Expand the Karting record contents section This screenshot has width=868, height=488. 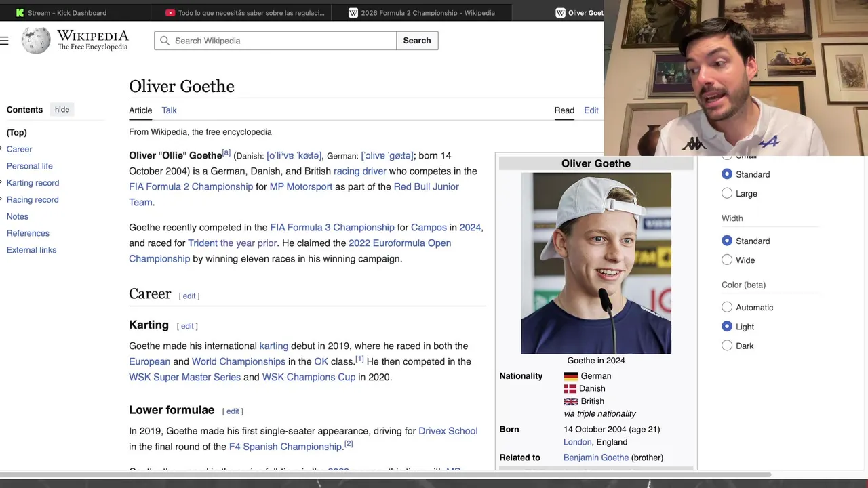[x=2, y=183]
